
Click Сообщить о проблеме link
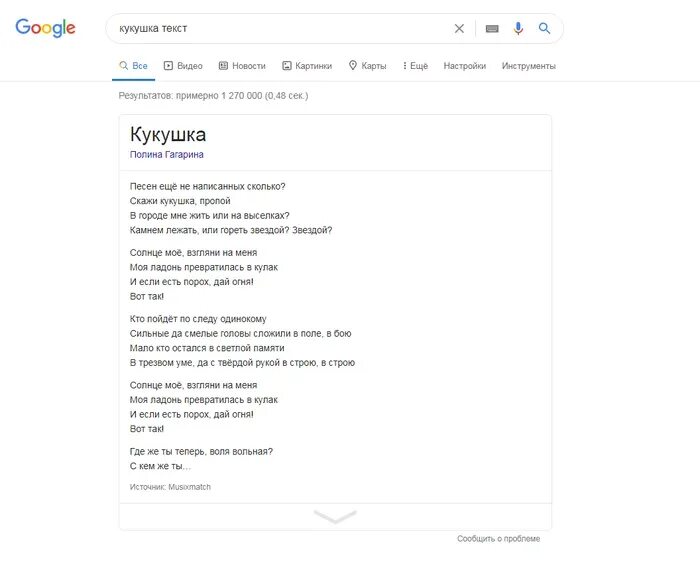(498, 539)
